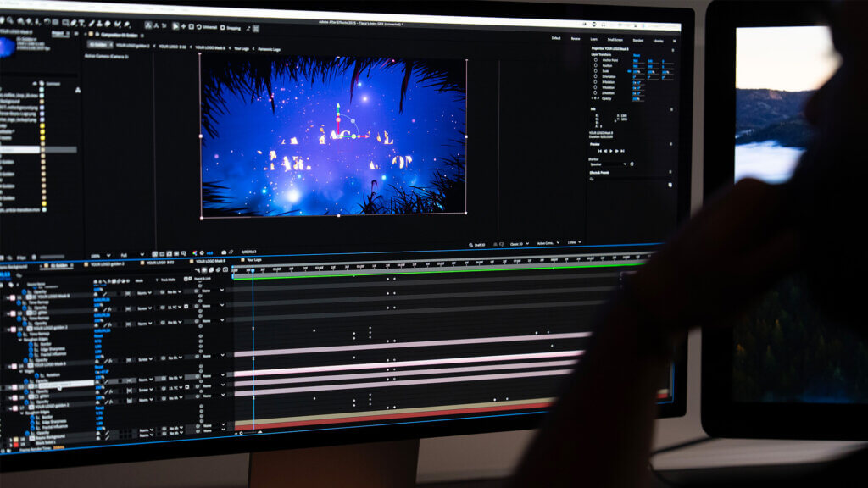Viewport: 868px width, 488px height.
Task: Click the Motion Blur enable icon in timeline
Action: click(219, 269)
